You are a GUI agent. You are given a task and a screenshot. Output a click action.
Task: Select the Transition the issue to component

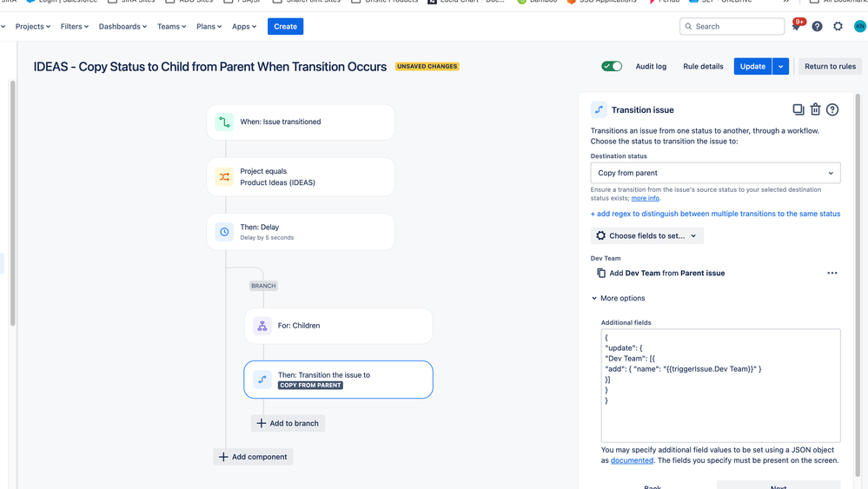[x=338, y=380]
